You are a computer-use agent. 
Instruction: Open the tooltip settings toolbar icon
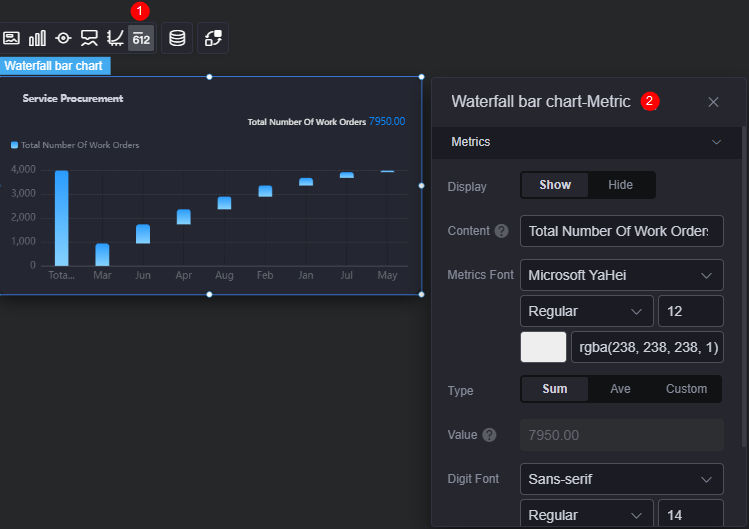click(89, 38)
